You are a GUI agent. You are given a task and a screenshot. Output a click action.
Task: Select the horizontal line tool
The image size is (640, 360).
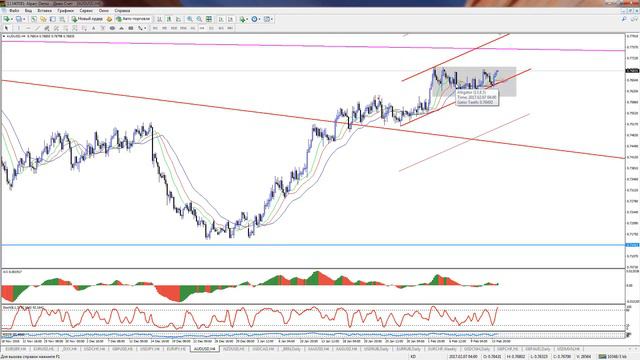pyautogui.click(x=28, y=28)
